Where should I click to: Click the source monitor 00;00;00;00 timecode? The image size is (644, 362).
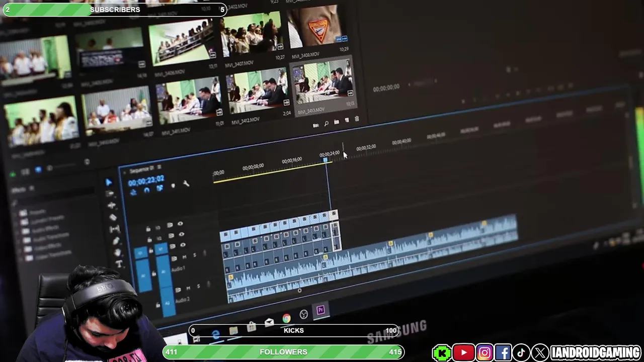[x=386, y=88]
